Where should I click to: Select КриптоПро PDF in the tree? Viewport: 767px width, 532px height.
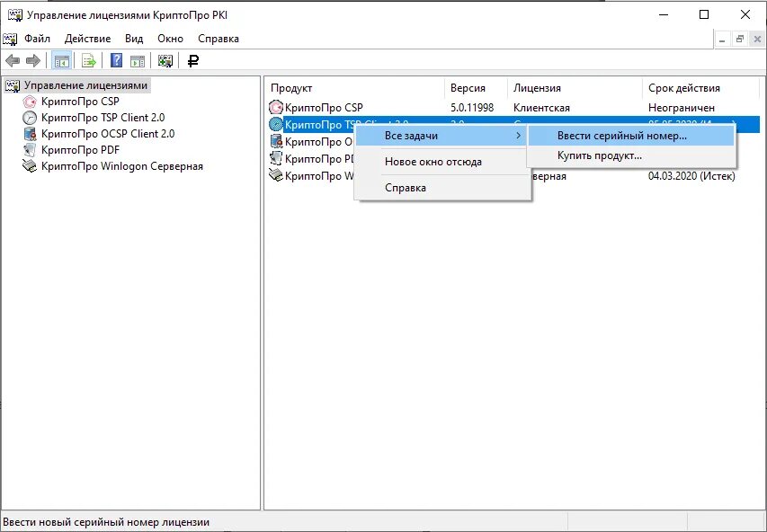click(80, 150)
